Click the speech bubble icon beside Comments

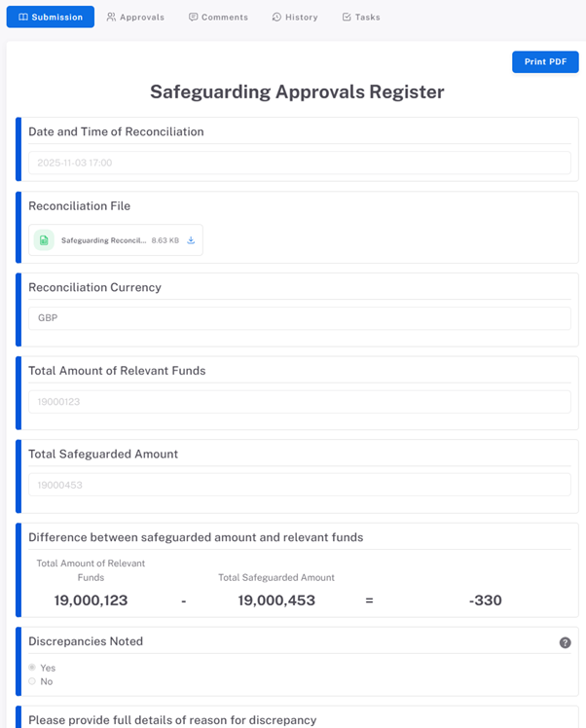pyautogui.click(x=193, y=18)
